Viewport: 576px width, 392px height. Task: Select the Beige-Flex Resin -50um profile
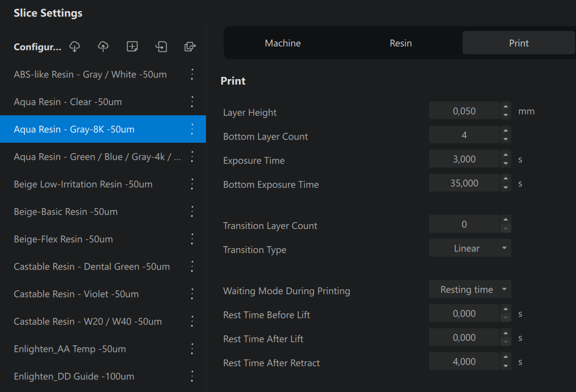(103, 239)
